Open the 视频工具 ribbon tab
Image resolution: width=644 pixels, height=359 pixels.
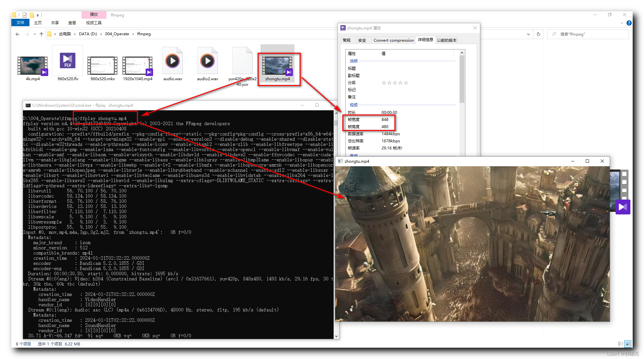[94, 23]
